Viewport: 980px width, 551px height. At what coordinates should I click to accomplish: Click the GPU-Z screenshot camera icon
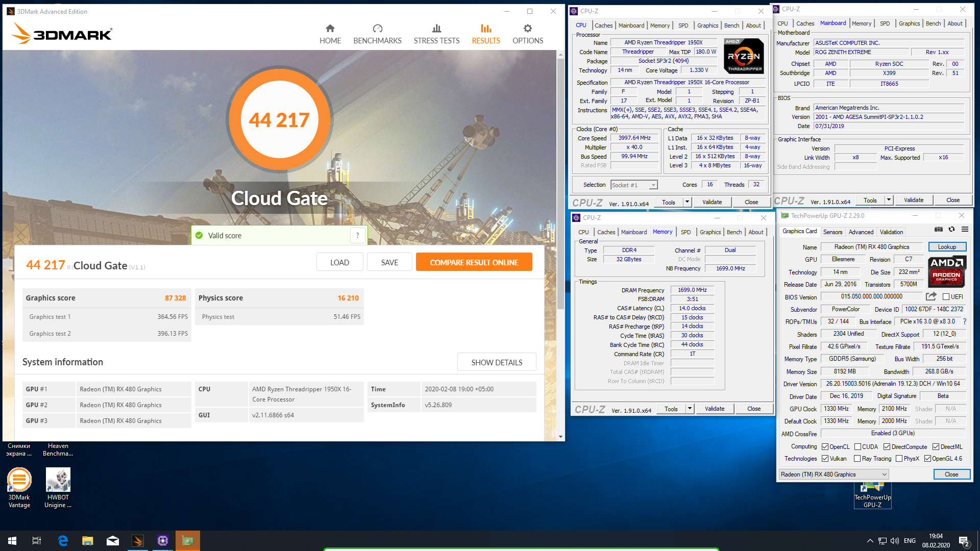[938, 229]
